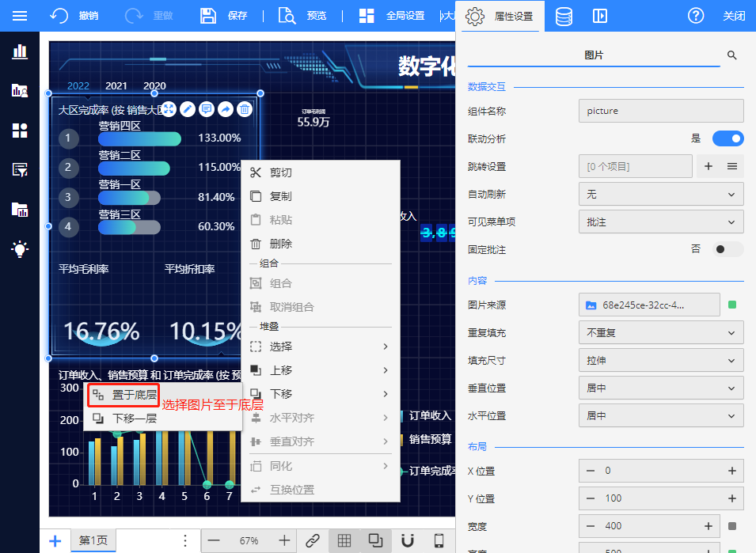Open the 自动刷新 dropdown
Viewport: 756px width, 553px height.
click(661, 194)
